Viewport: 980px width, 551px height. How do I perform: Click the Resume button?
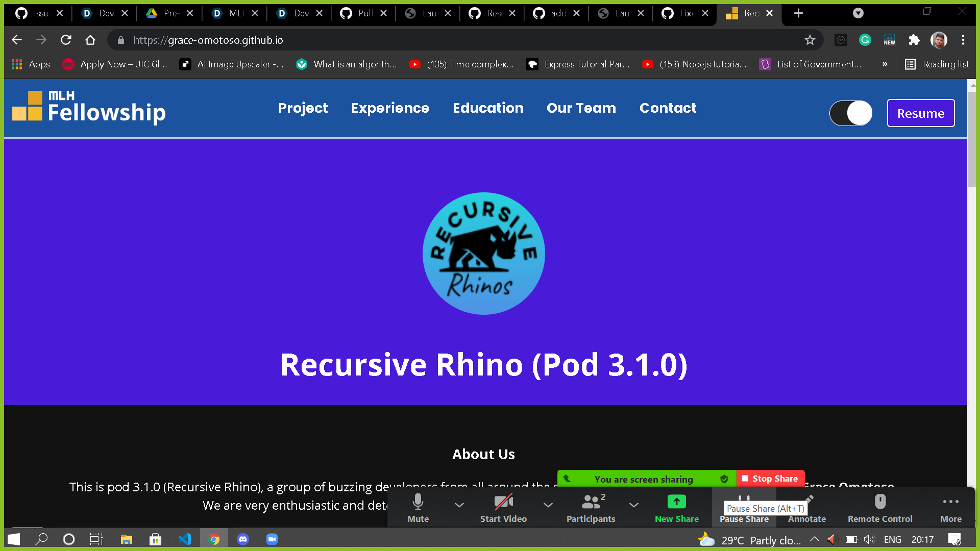click(x=920, y=113)
